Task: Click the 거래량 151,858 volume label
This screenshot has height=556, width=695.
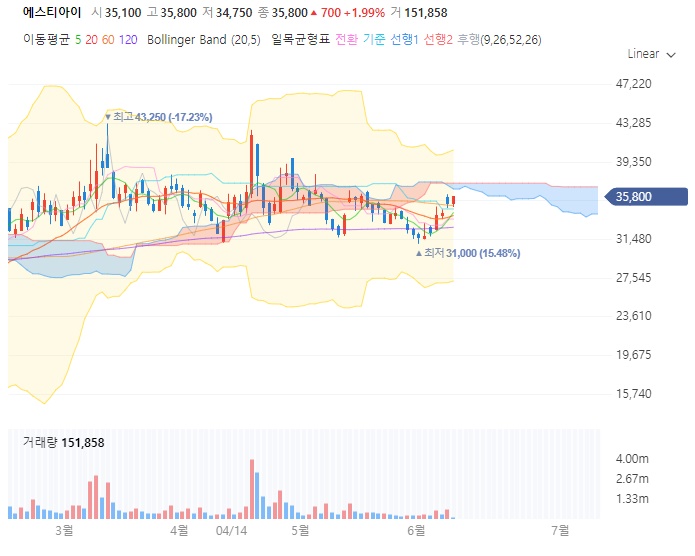Action: click(63, 442)
